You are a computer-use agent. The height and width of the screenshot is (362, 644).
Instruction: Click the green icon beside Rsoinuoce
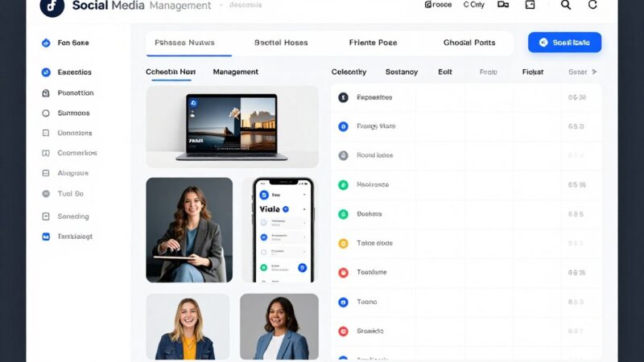coord(343,185)
